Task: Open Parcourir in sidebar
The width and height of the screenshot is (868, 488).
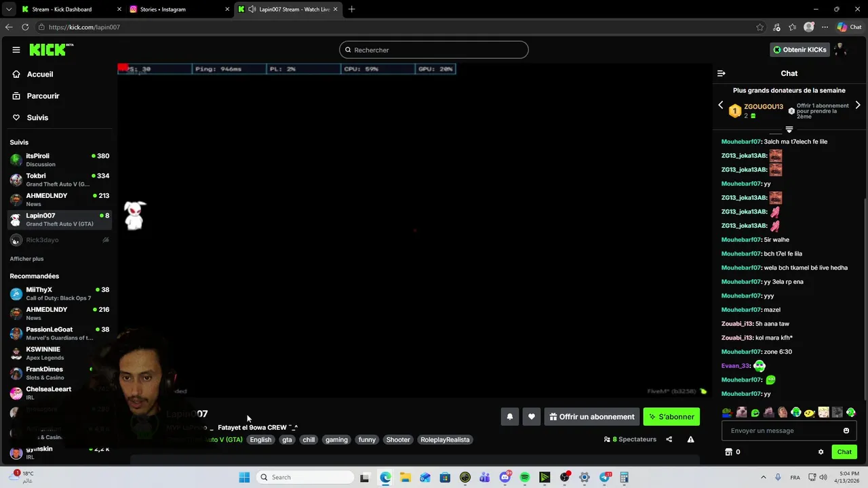Action: click(x=36, y=96)
